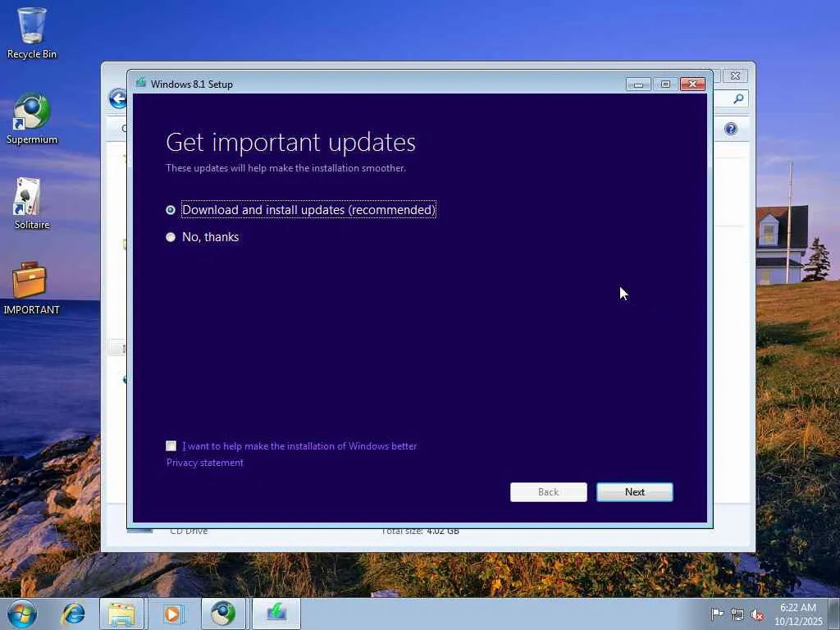The width and height of the screenshot is (840, 630).
Task: Launch Internet Explorer from the taskbar
Action: click(x=73, y=614)
